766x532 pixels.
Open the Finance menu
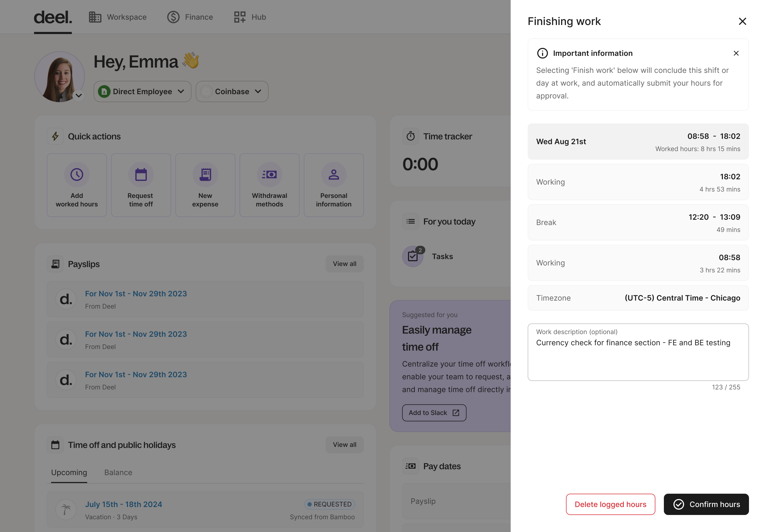pyautogui.click(x=190, y=17)
